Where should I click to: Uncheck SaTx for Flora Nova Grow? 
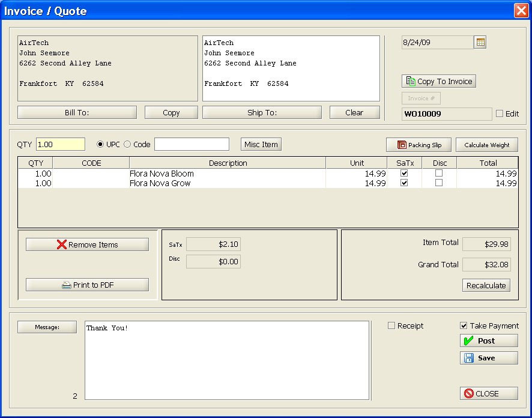point(404,183)
